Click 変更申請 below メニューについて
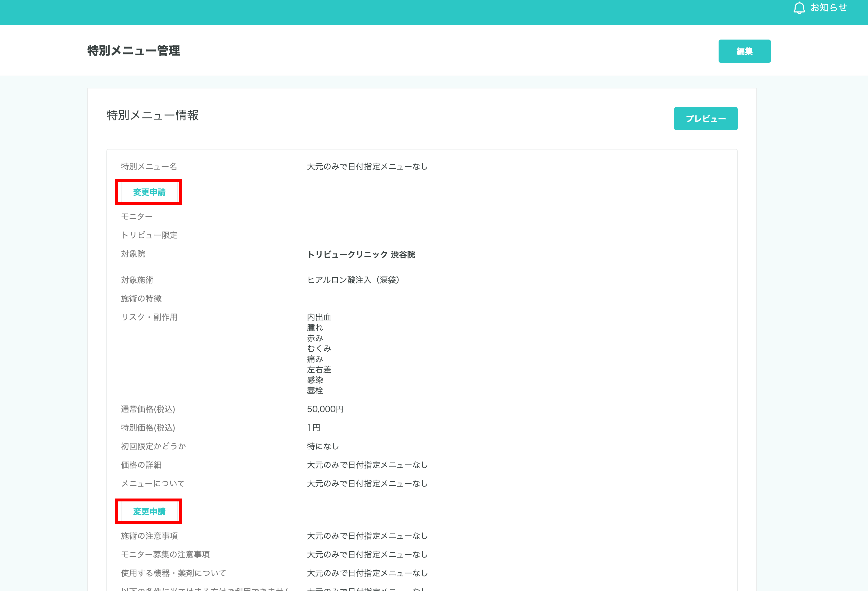Viewport: 868px width, 591px height. click(x=149, y=511)
